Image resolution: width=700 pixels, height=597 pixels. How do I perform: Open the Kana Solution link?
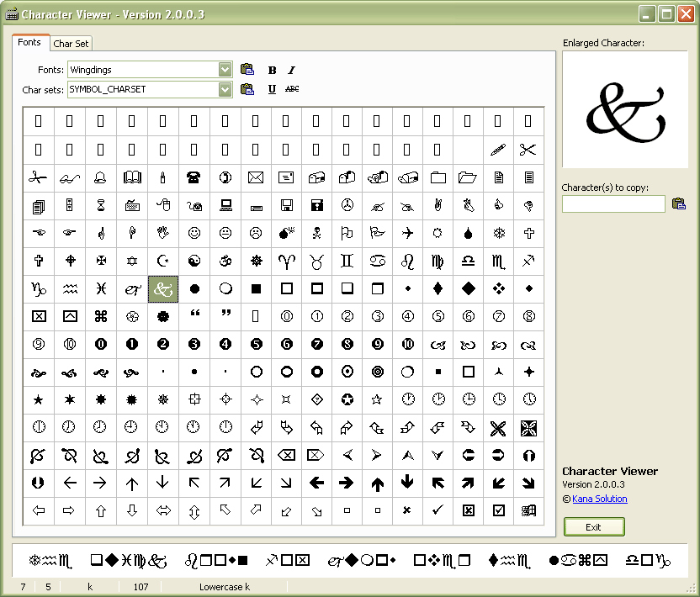[599, 499]
